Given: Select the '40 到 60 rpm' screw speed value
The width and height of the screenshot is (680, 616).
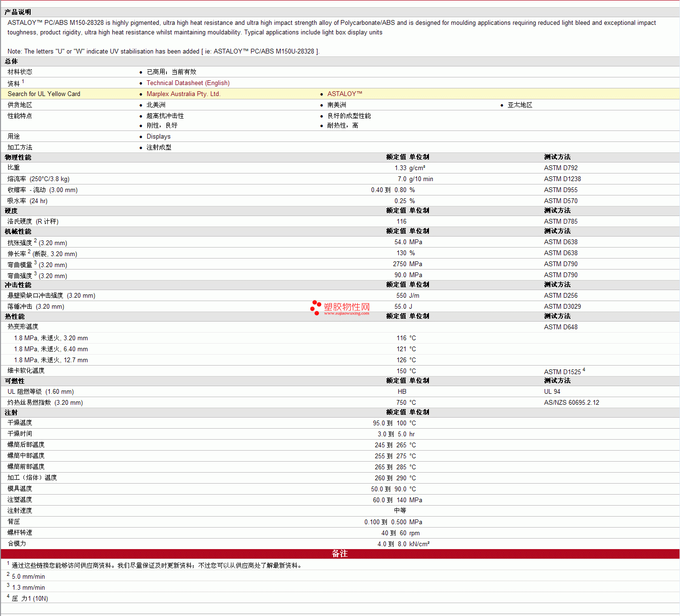Looking at the screenshot, I should click(x=401, y=533).
